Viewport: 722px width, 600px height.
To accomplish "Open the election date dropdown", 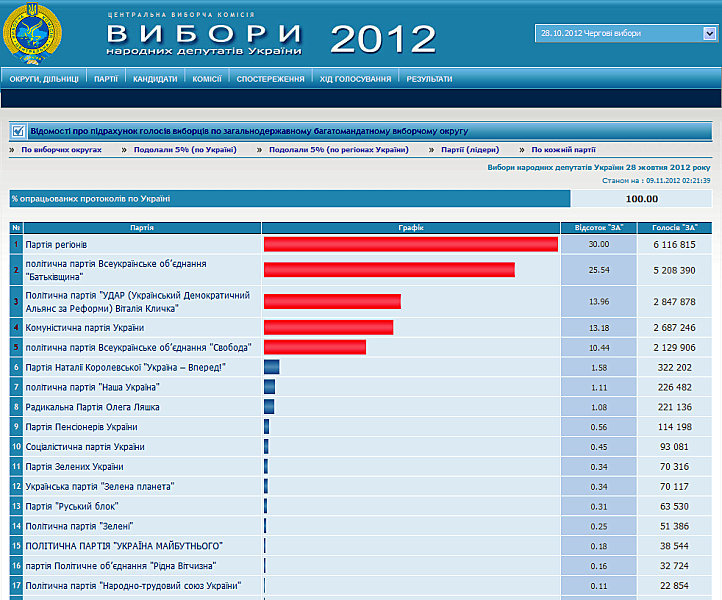I will pos(626,33).
